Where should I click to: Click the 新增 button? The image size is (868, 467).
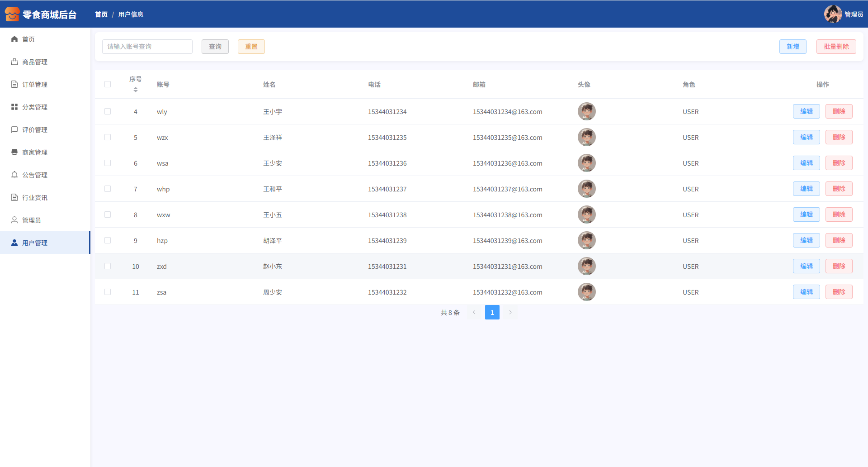click(793, 47)
